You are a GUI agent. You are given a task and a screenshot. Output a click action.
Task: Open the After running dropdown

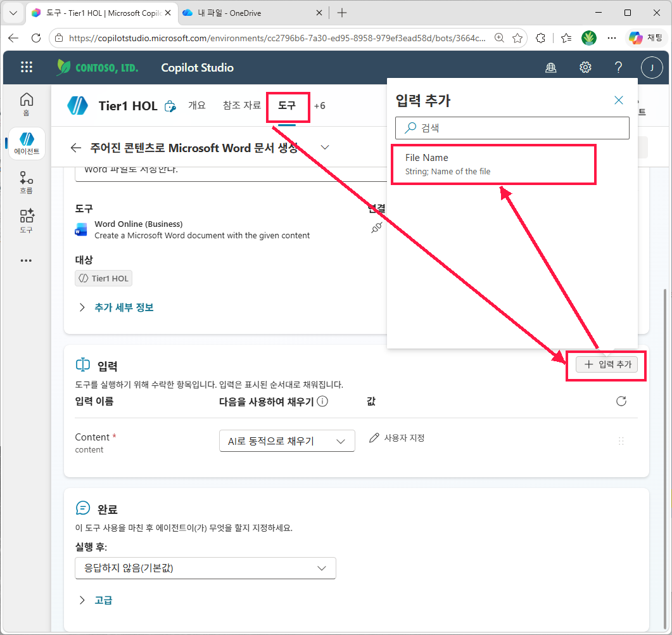(205, 568)
